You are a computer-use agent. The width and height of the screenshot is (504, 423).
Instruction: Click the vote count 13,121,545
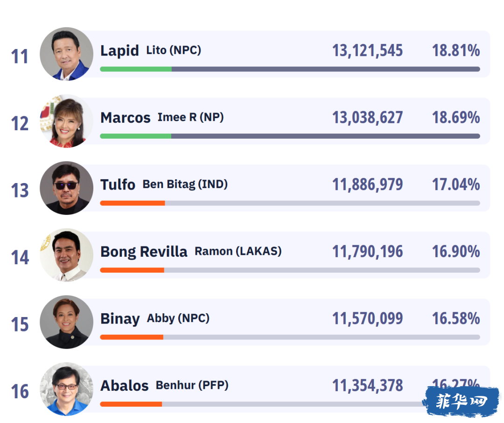pos(367,50)
